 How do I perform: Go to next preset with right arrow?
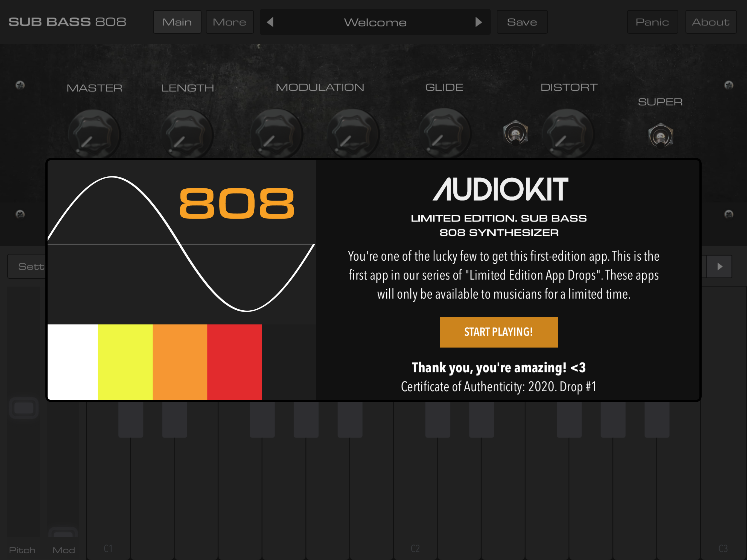click(x=478, y=22)
